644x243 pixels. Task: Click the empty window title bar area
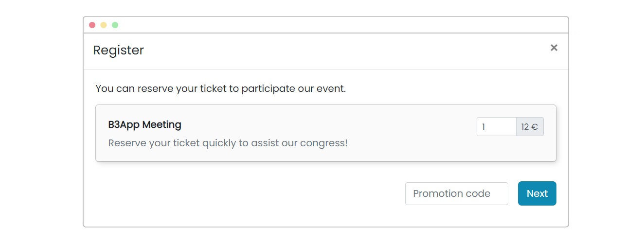click(340, 25)
